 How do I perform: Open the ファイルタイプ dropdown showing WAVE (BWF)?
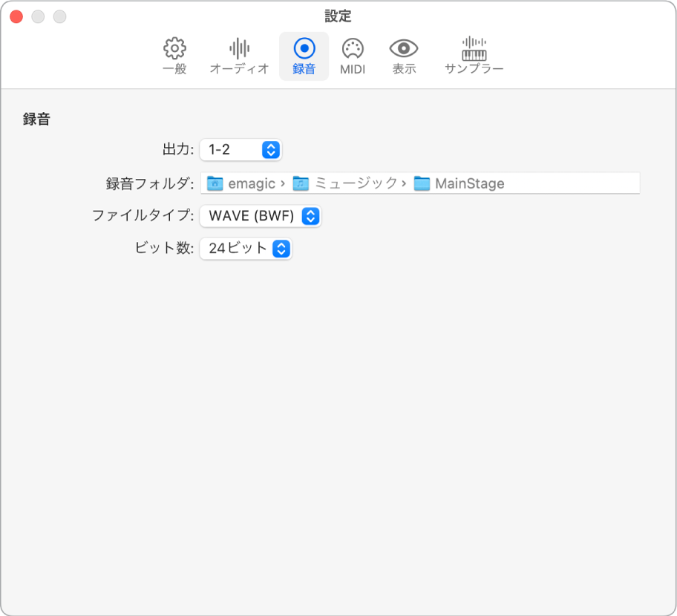coord(259,216)
